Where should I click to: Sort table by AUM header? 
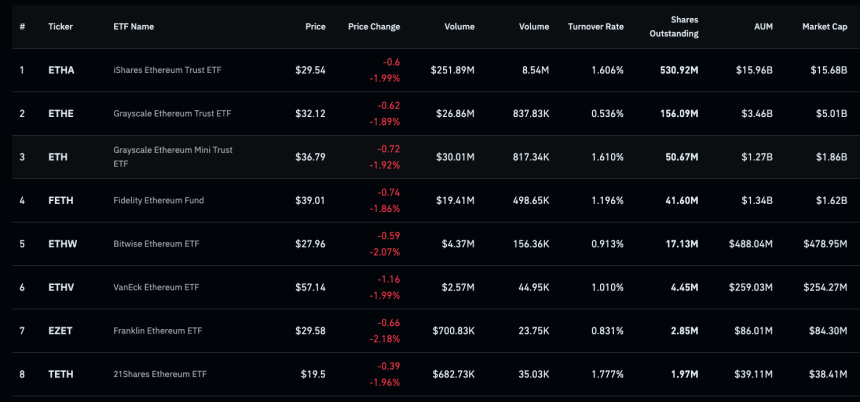(x=763, y=26)
